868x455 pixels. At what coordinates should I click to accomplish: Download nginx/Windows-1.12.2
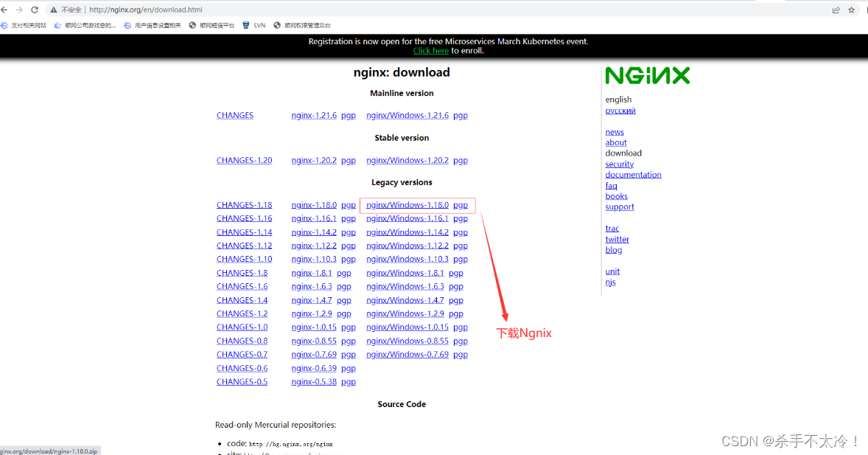407,246
